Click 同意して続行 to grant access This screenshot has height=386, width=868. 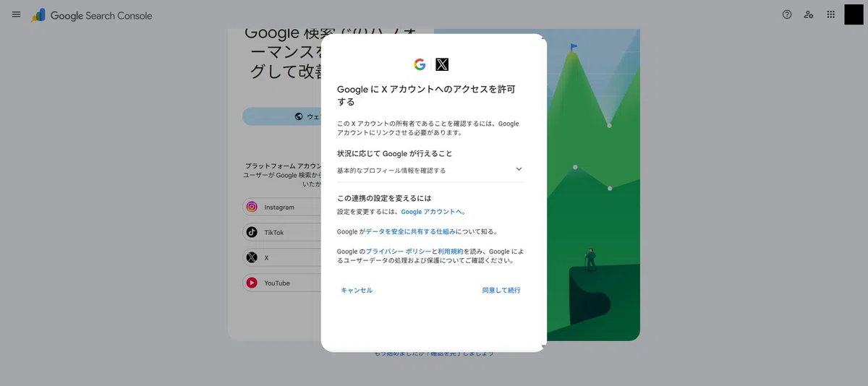coord(501,290)
